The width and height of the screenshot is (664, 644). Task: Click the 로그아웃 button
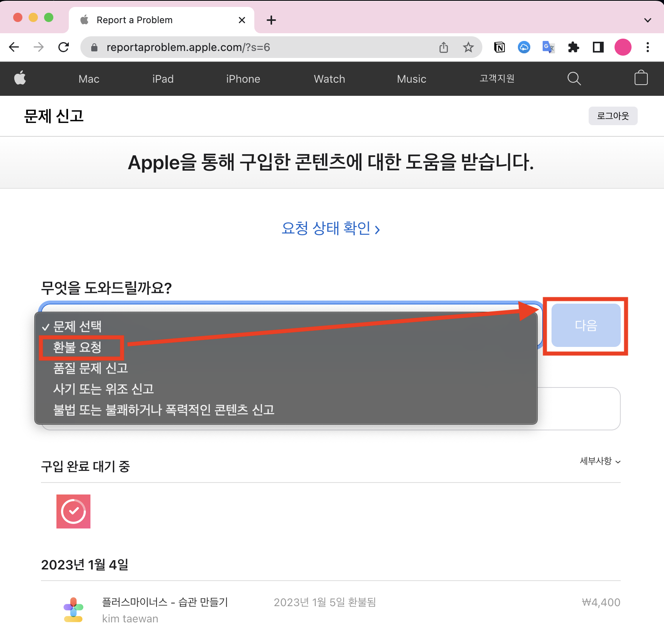pyautogui.click(x=613, y=116)
